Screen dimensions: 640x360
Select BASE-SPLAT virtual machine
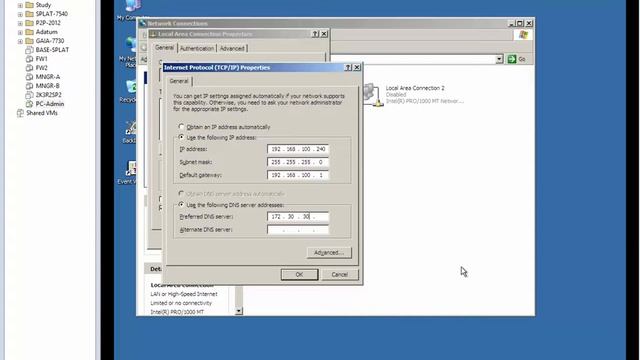click(x=52, y=50)
